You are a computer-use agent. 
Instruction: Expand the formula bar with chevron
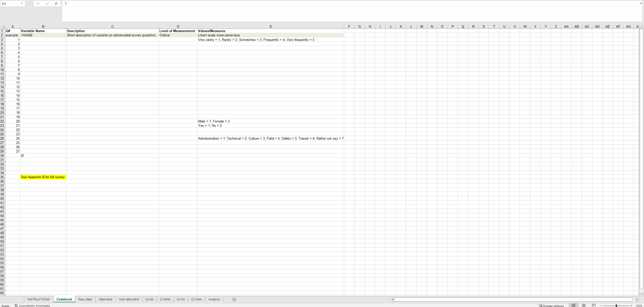coord(641,3)
